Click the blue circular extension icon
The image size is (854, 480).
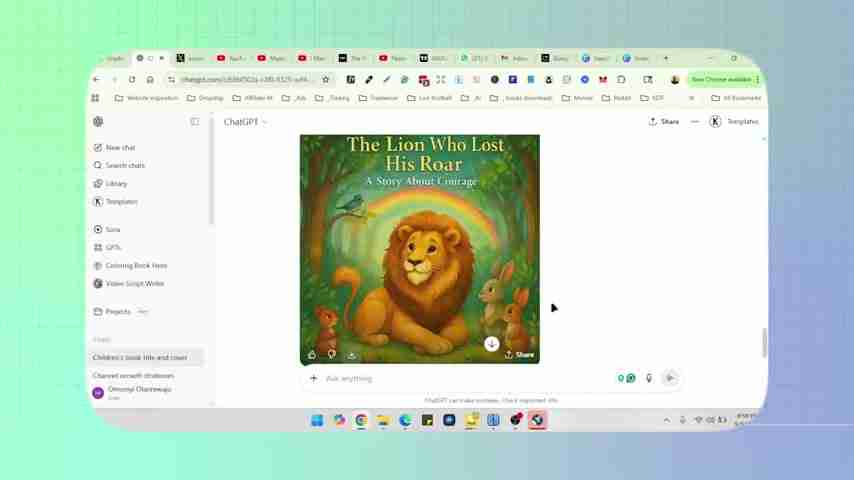coord(584,80)
